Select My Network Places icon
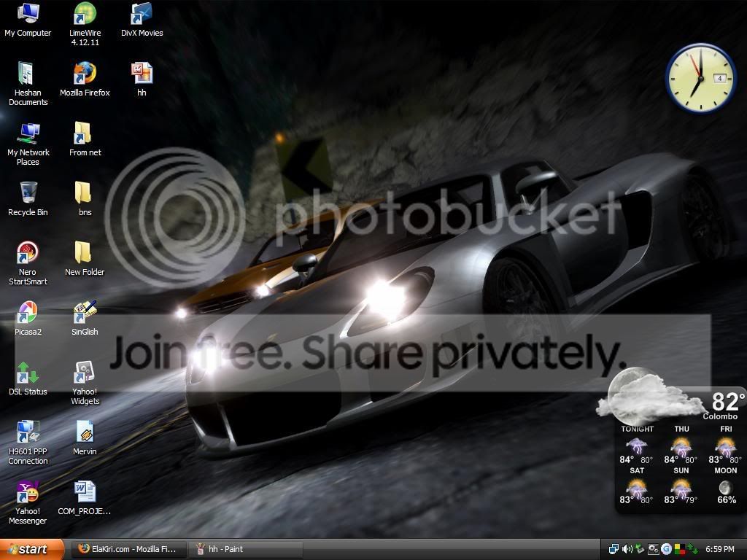Viewport: 747px width, 560px height. [x=28, y=144]
